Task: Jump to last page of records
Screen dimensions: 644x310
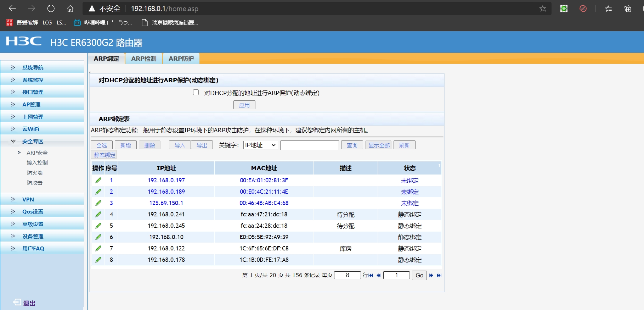Action: 439,275
